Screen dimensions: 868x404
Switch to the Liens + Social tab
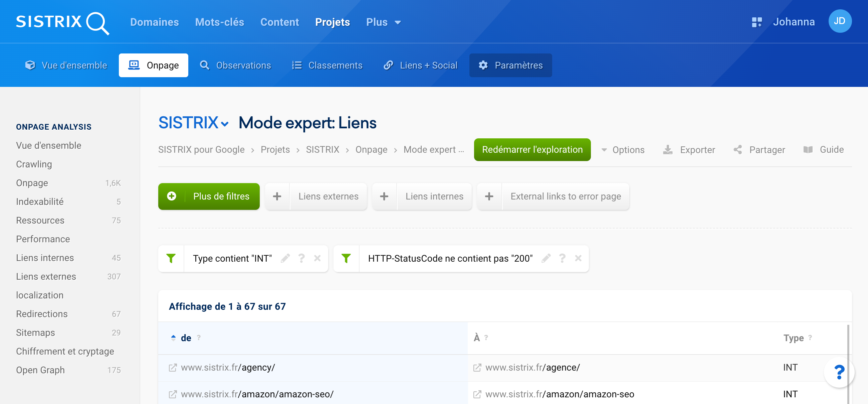click(420, 65)
